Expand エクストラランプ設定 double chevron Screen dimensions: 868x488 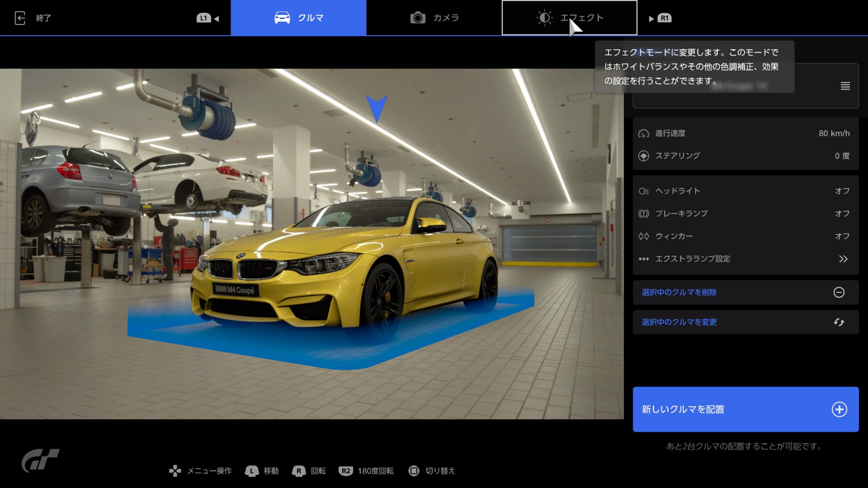[x=843, y=259]
